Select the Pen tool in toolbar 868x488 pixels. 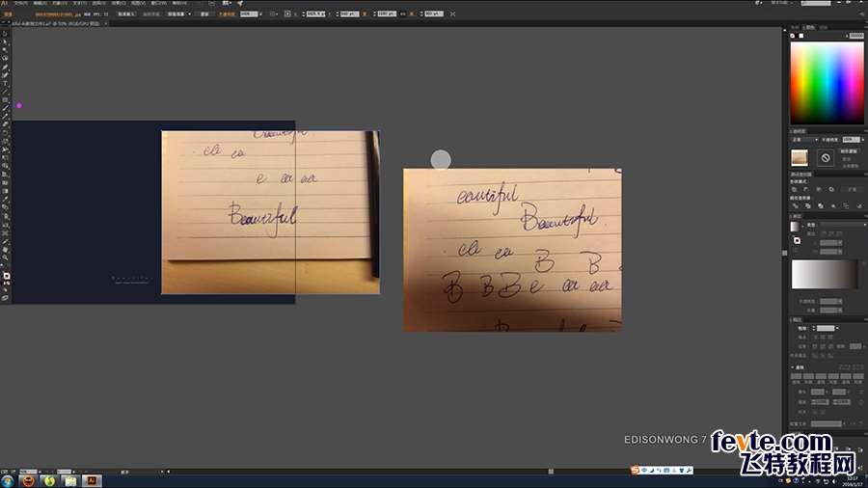pyautogui.click(x=5, y=67)
